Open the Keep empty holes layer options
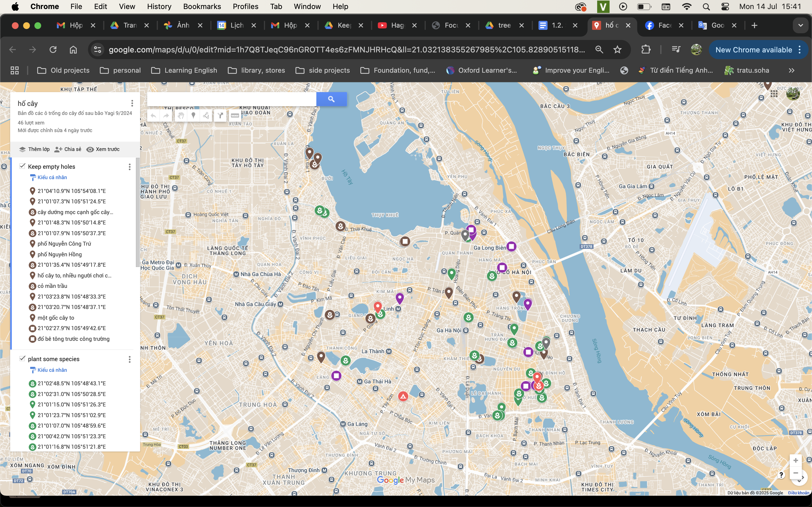The width and height of the screenshot is (812, 507). coord(129,167)
